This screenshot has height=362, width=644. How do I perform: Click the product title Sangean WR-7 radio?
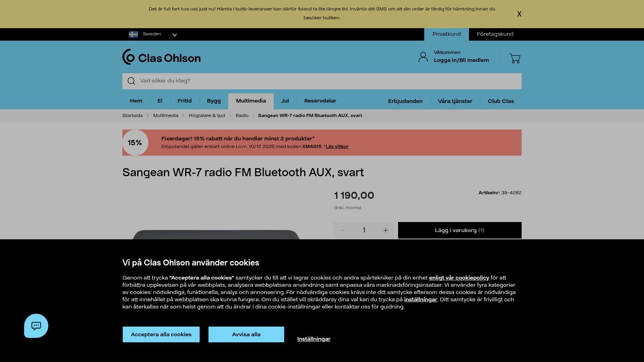(243, 173)
